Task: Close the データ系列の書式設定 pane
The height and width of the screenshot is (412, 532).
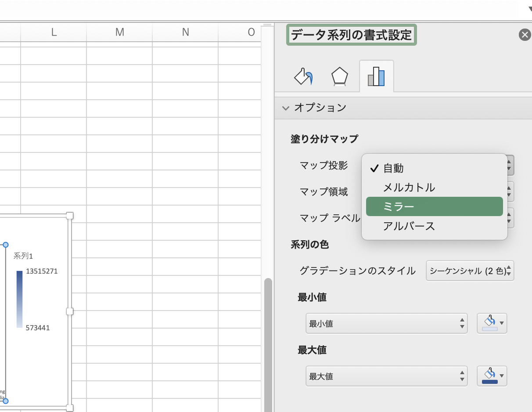Action: [x=525, y=35]
